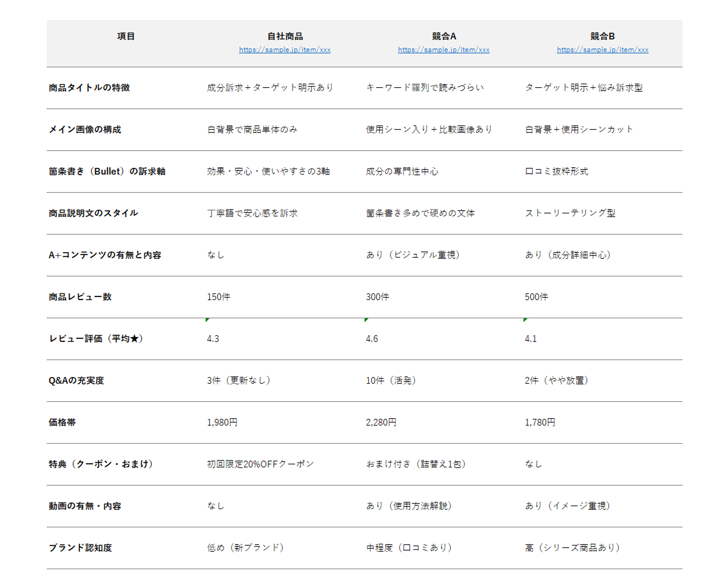The width and height of the screenshot is (728, 588).
Task: Click the 1,980円 price cell
Action: click(223, 423)
